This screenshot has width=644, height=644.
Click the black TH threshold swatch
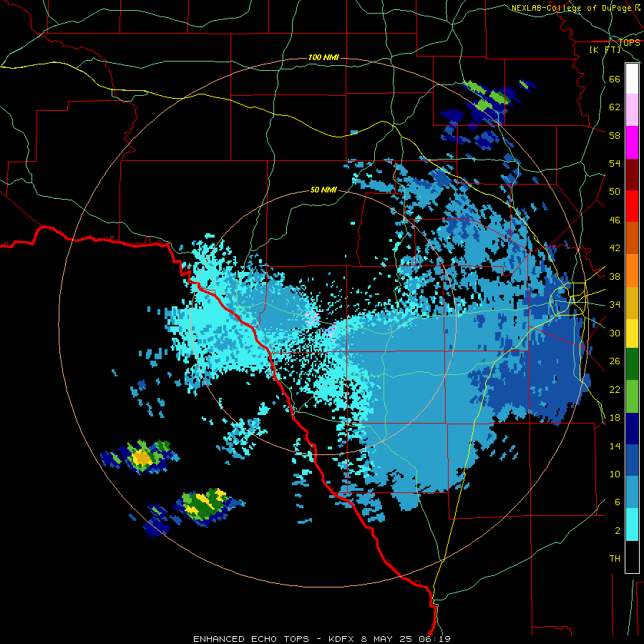(x=632, y=557)
